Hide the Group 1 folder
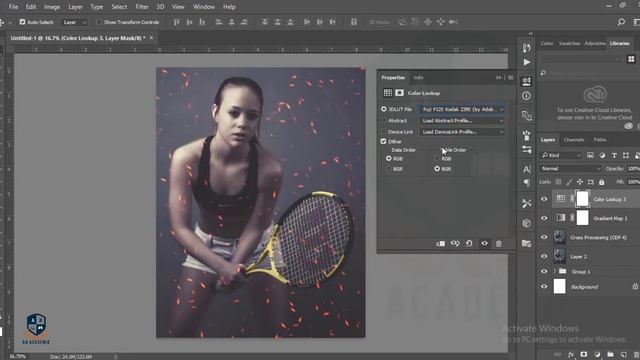The image size is (640, 360). click(x=544, y=271)
